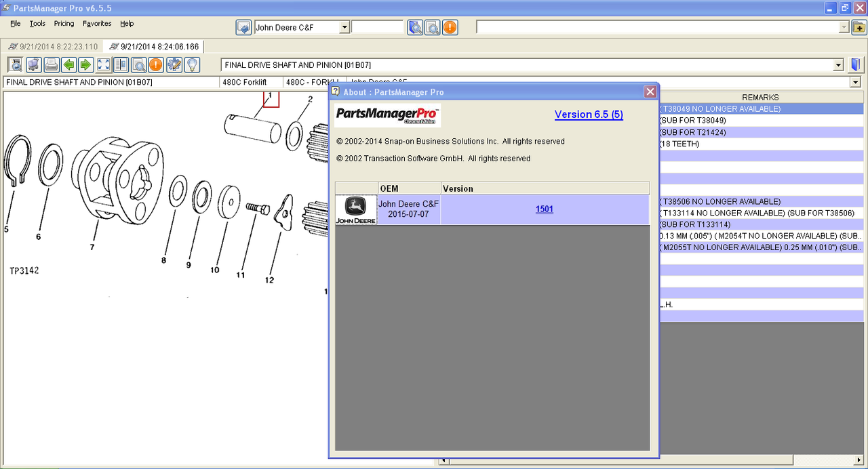Select the 9/21/2014 8:24:06.166 tab
The image size is (868, 469).
coord(153,47)
